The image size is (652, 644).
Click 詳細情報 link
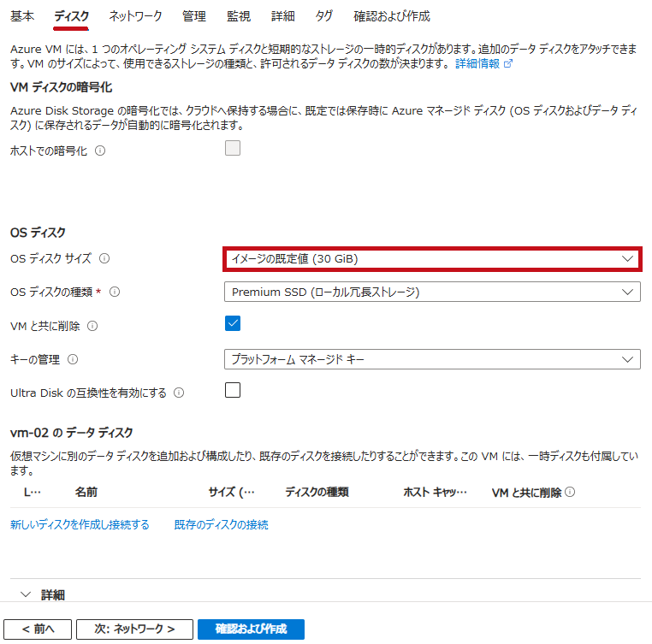(x=477, y=63)
